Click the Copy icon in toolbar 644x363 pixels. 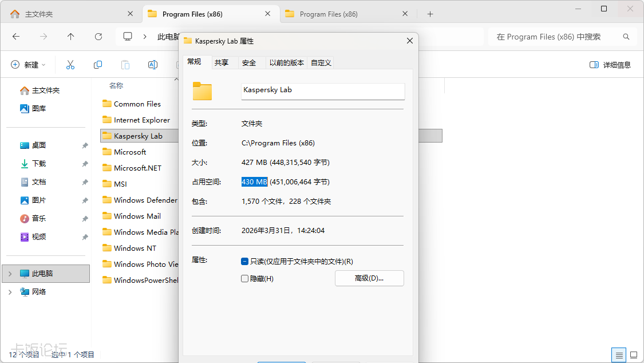[98, 65]
